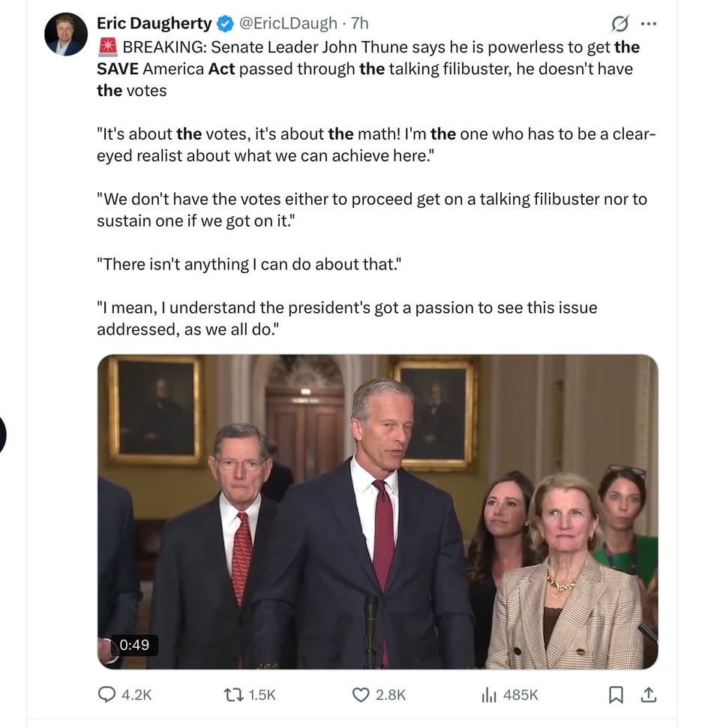Viewport: 720px width, 728px height.
Task: Share the post via the upload arrow icon
Action: 648,695
